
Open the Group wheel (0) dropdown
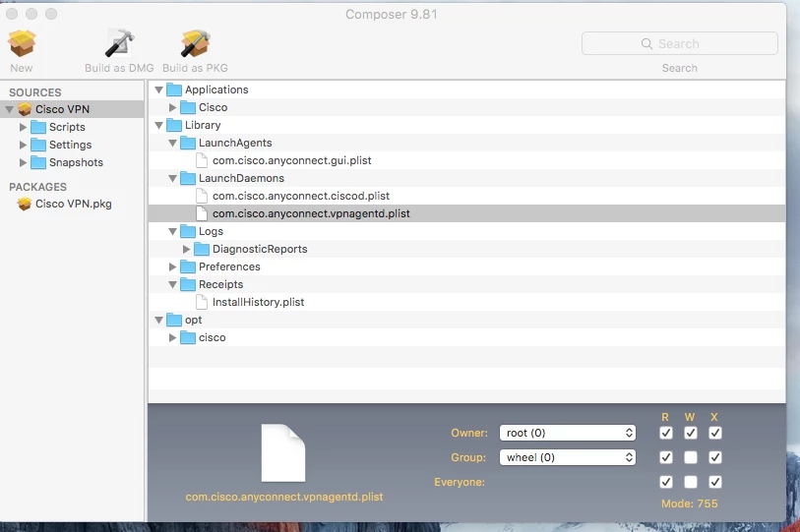[x=568, y=457]
